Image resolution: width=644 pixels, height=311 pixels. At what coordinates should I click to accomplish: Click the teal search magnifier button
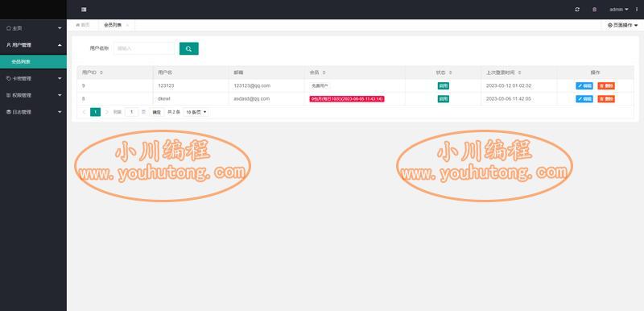[189, 48]
